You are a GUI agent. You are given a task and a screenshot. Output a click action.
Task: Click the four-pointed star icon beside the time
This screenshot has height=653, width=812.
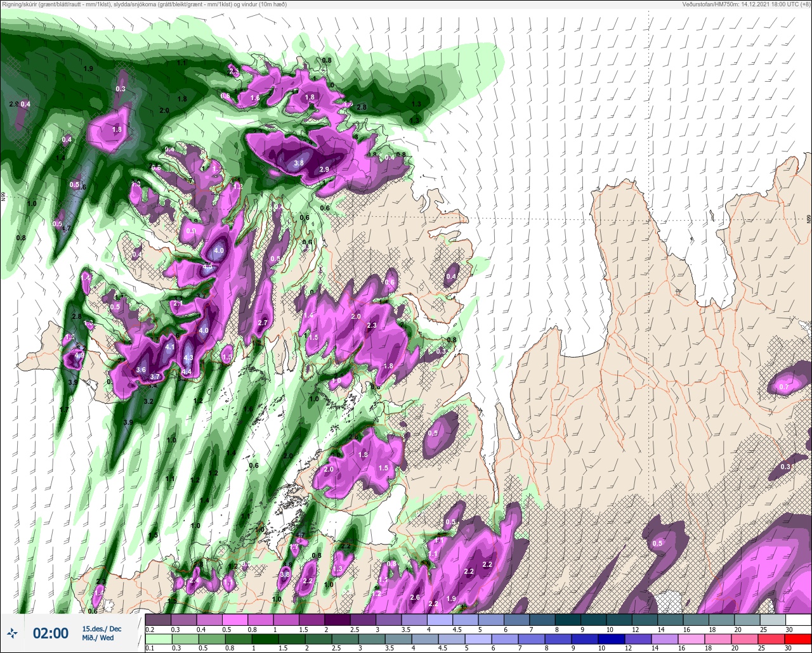tap(12, 633)
